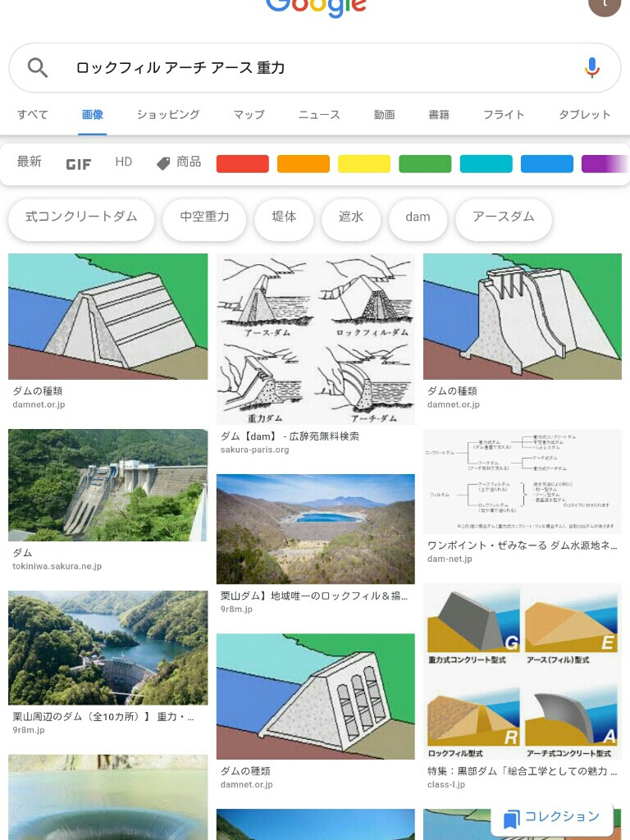Open the account avatar icon
Viewport: 630px width, 840px height.
pos(605,6)
